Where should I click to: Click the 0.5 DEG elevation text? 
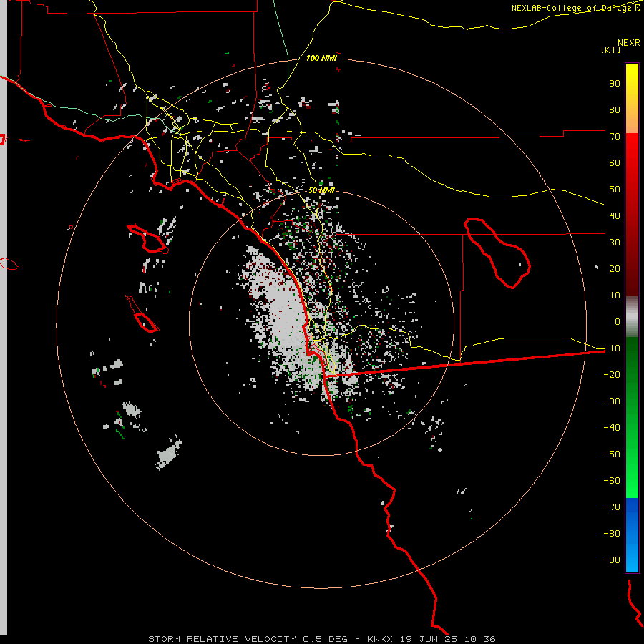(x=325, y=639)
